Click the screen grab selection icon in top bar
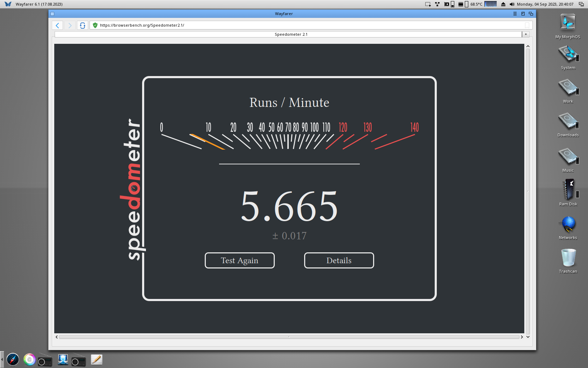The width and height of the screenshot is (588, 368). click(428, 4)
